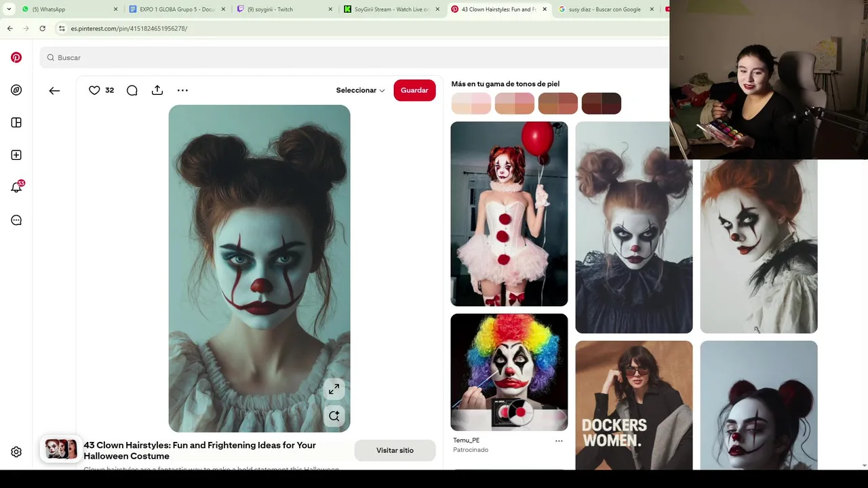
Task: Open the 43 Clown Hairstyles title link
Action: coord(199,450)
